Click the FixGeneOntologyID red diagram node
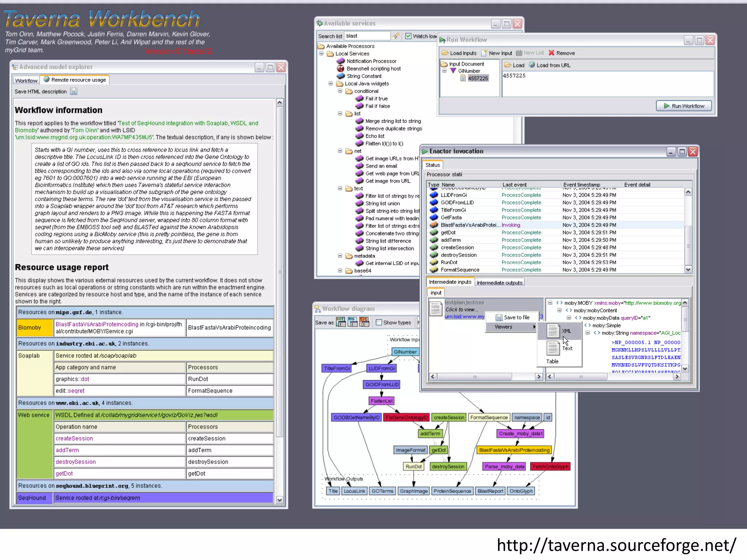The width and height of the screenshot is (747, 560). (x=407, y=417)
